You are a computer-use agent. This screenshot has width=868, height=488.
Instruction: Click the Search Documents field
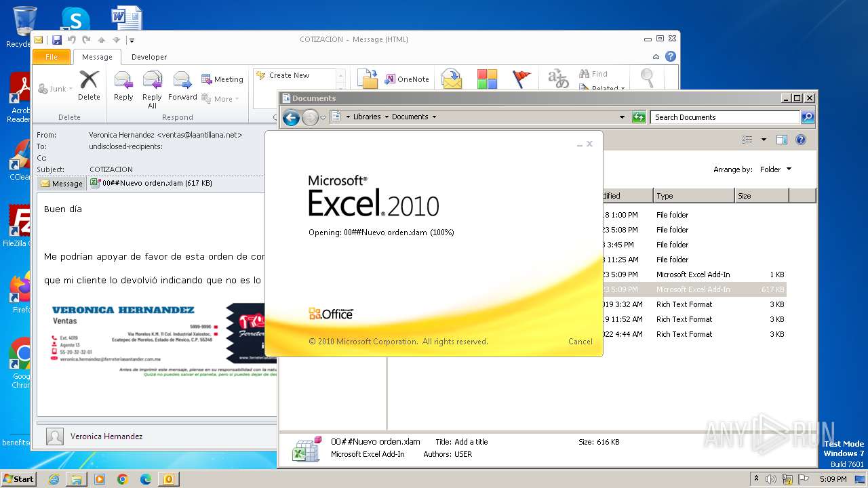724,117
